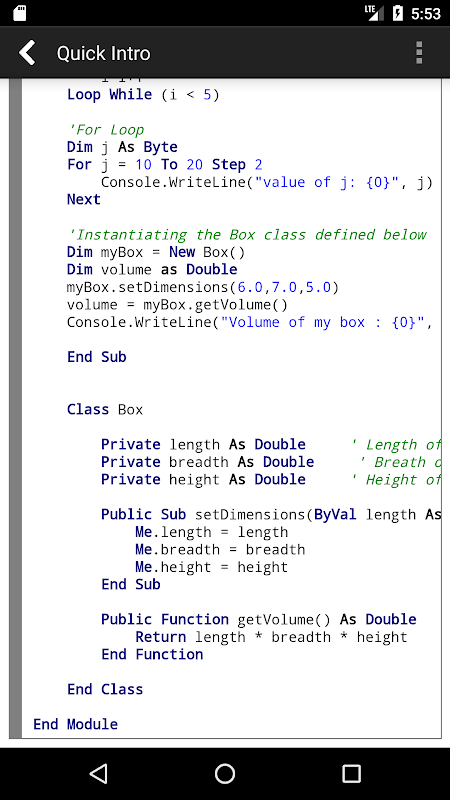Click the 'End Module' line

76,724
